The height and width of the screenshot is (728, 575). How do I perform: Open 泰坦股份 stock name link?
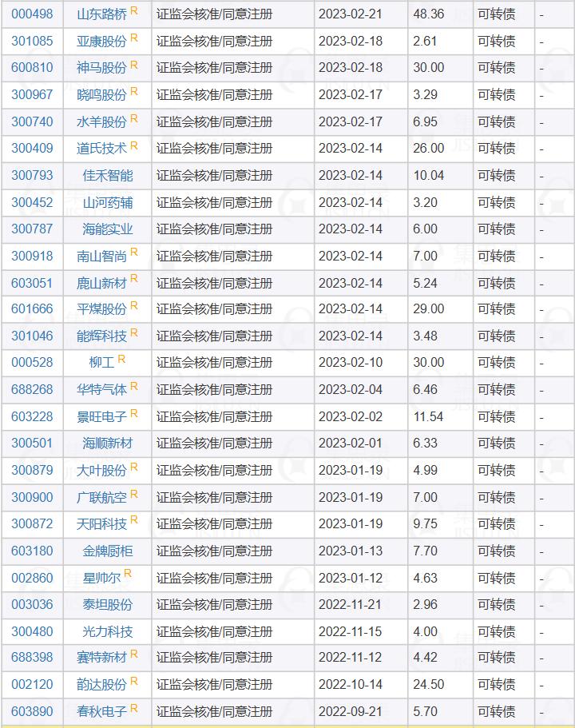point(108,604)
